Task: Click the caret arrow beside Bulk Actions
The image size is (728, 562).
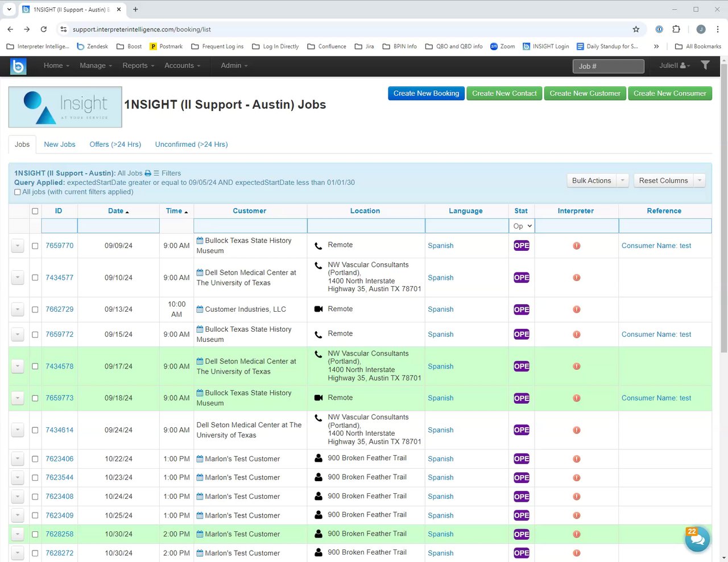Action: pos(623,180)
